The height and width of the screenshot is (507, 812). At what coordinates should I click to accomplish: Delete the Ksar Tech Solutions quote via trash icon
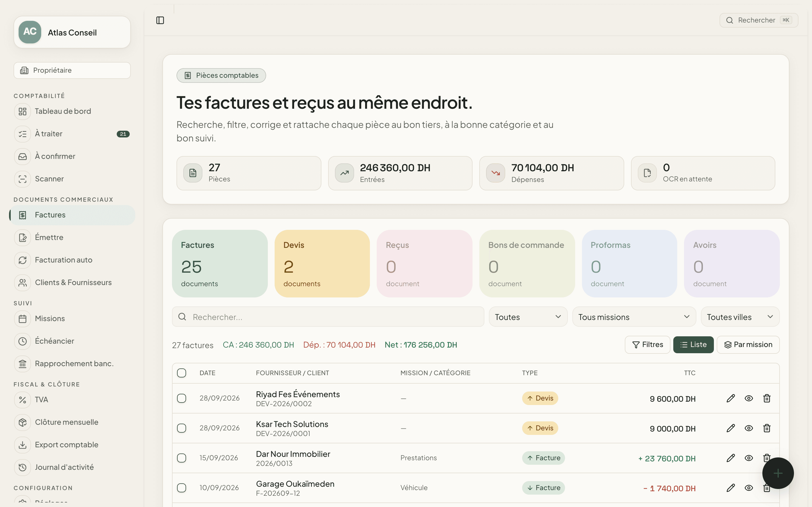coord(767,428)
